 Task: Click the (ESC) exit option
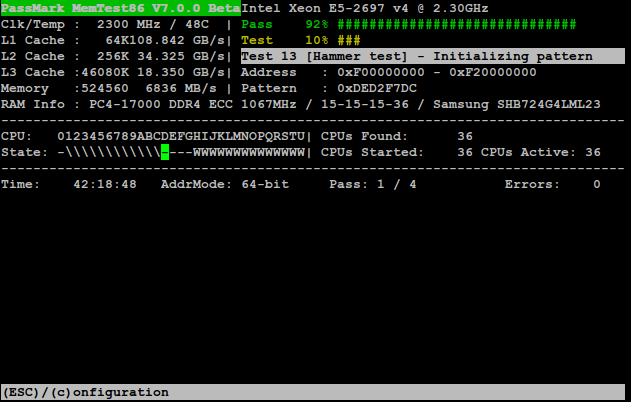click(20, 392)
